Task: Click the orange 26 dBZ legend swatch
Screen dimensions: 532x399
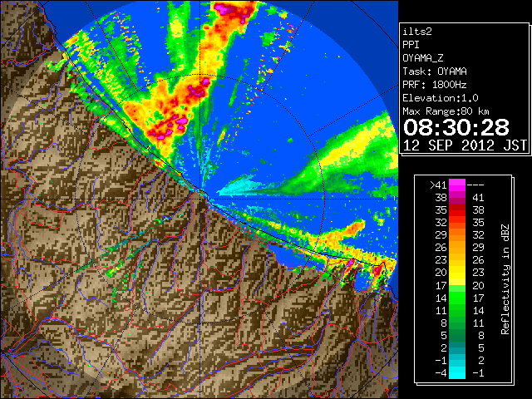Action: pyautogui.click(x=457, y=248)
